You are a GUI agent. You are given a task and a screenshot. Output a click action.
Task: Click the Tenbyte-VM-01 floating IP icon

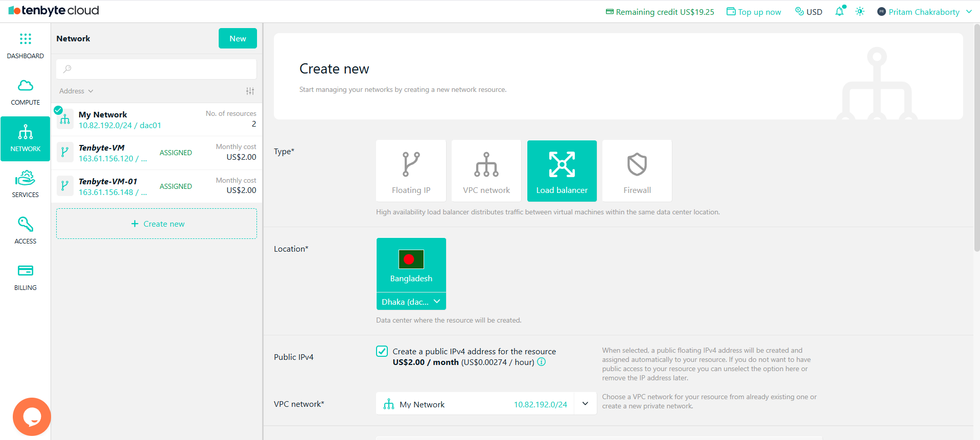pyautogui.click(x=65, y=186)
